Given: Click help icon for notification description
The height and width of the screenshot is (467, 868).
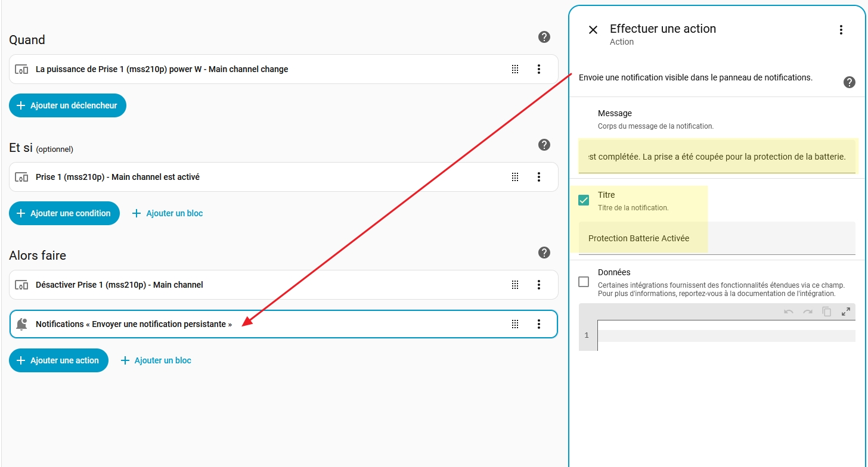Looking at the screenshot, I should click(849, 82).
